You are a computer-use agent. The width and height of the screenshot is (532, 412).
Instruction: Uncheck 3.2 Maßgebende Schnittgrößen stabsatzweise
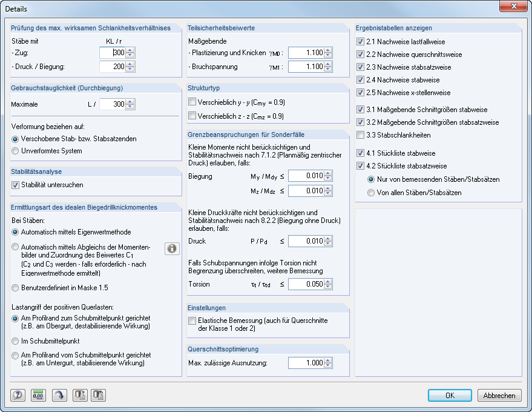point(360,122)
